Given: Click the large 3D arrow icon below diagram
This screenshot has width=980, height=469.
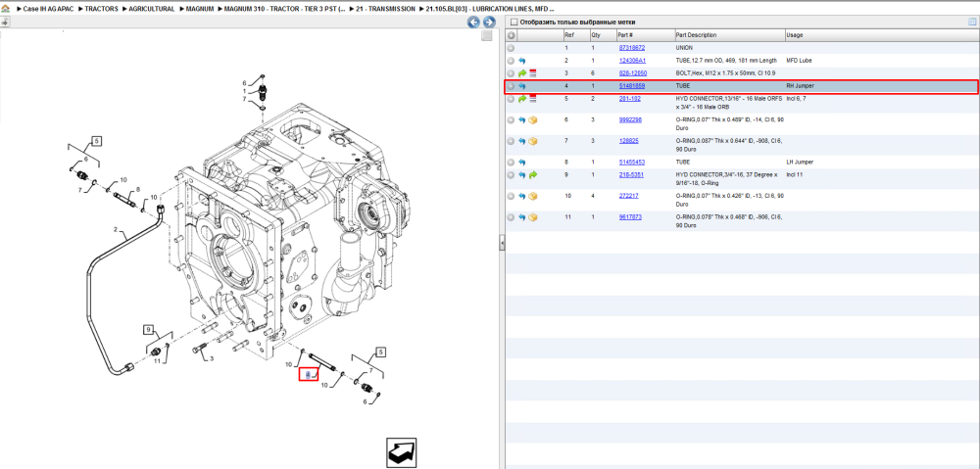Looking at the screenshot, I should [401, 452].
